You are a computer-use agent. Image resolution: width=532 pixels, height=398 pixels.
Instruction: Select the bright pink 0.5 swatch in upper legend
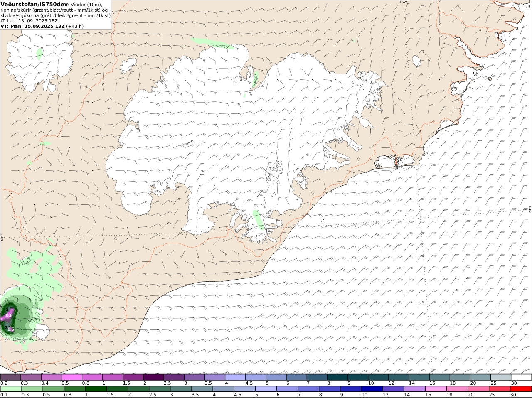point(71,377)
